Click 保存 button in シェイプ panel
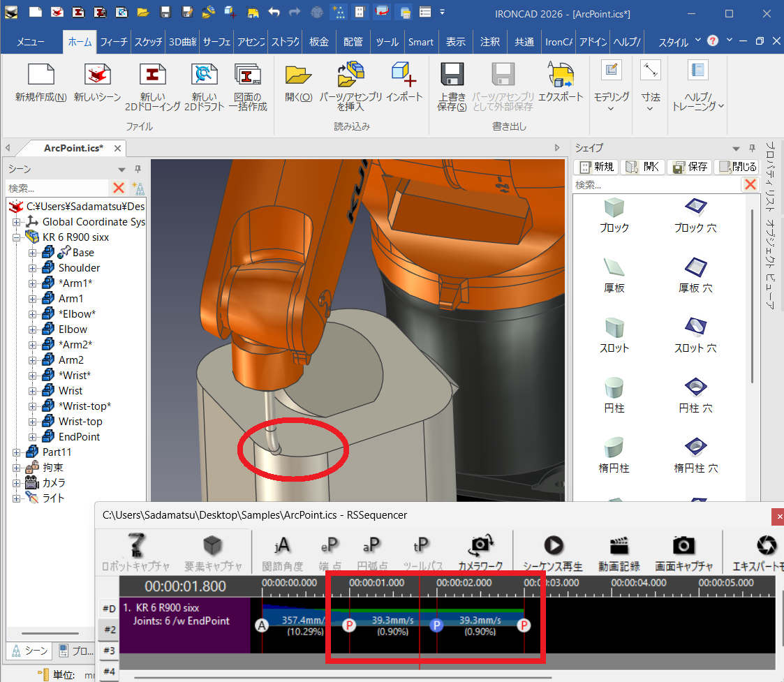Viewport: 784px width, 682px height. pos(690,167)
